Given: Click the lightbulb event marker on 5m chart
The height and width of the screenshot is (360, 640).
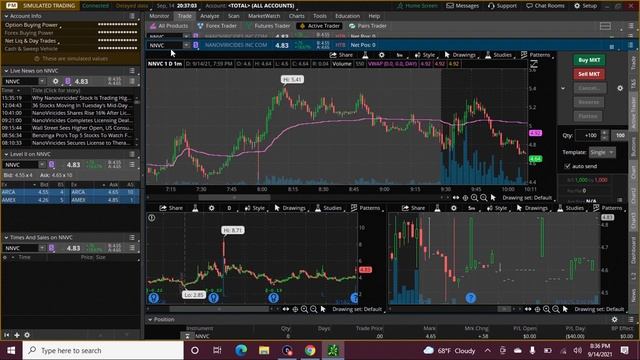Looking at the screenshot, I should tap(471, 298).
